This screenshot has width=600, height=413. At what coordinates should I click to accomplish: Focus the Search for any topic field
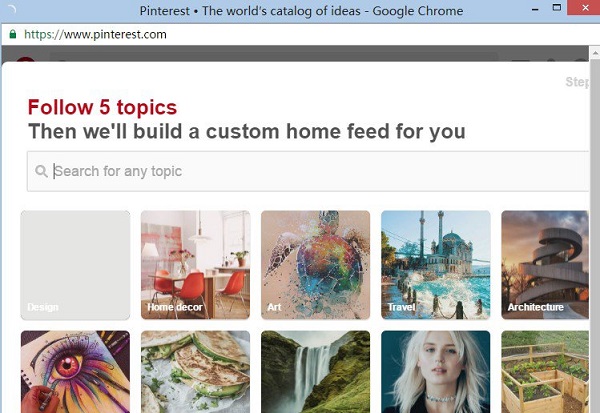[308, 171]
